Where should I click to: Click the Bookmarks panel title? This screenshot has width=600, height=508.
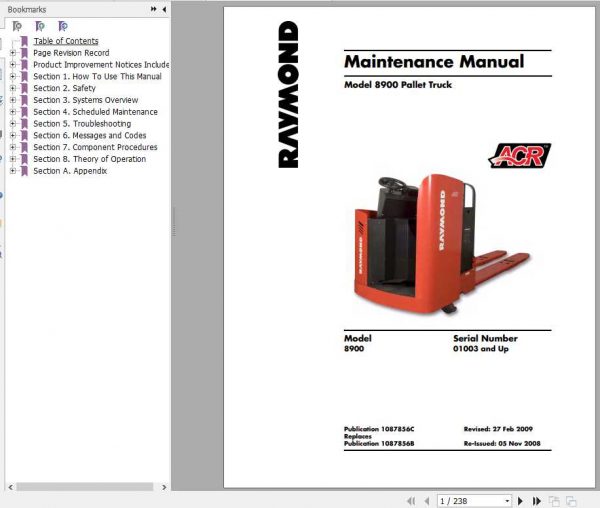point(27,10)
